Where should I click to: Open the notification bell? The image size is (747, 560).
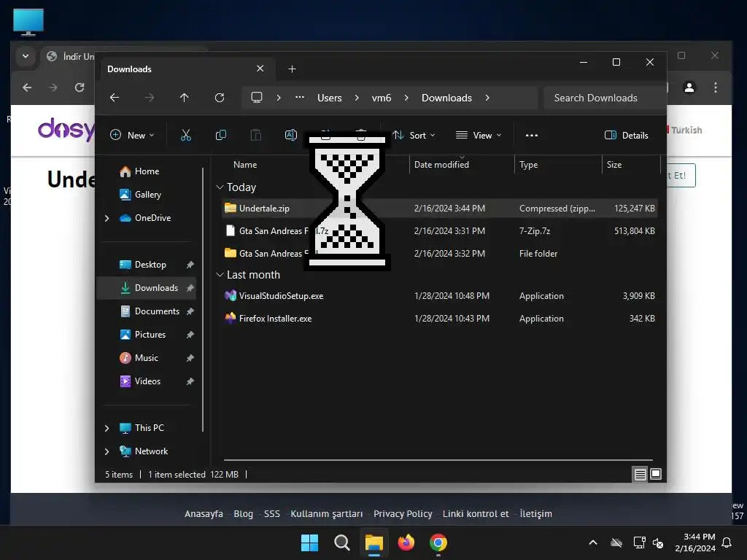tap(727, 542)
